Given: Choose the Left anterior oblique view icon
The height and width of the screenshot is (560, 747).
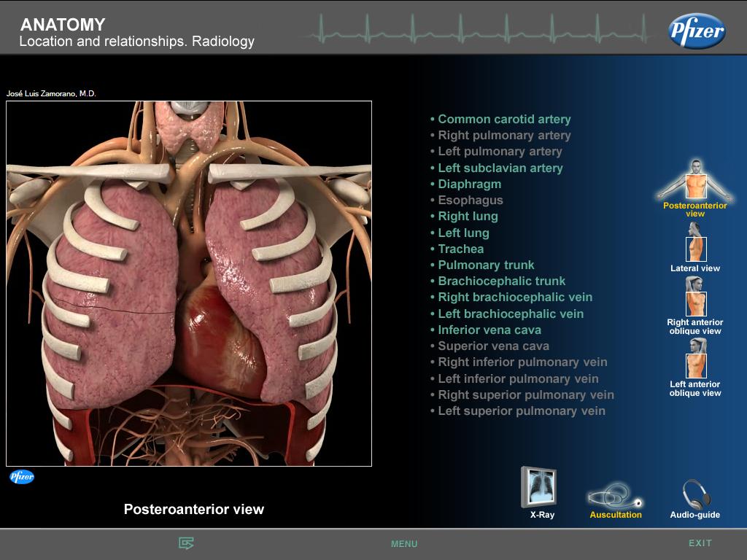Looking at the screenshot, I should pyautogui.click(x=695, y=358).
